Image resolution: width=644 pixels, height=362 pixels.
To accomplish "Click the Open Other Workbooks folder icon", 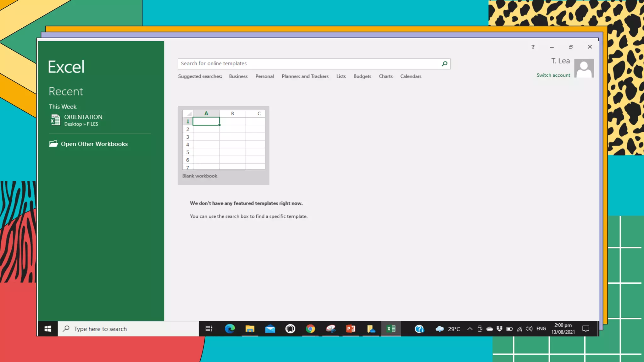I will (x=53, y=144).
